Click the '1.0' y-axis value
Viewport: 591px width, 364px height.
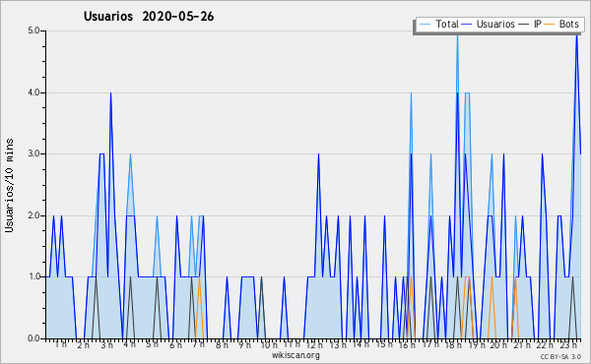click(x=33, y=276)
